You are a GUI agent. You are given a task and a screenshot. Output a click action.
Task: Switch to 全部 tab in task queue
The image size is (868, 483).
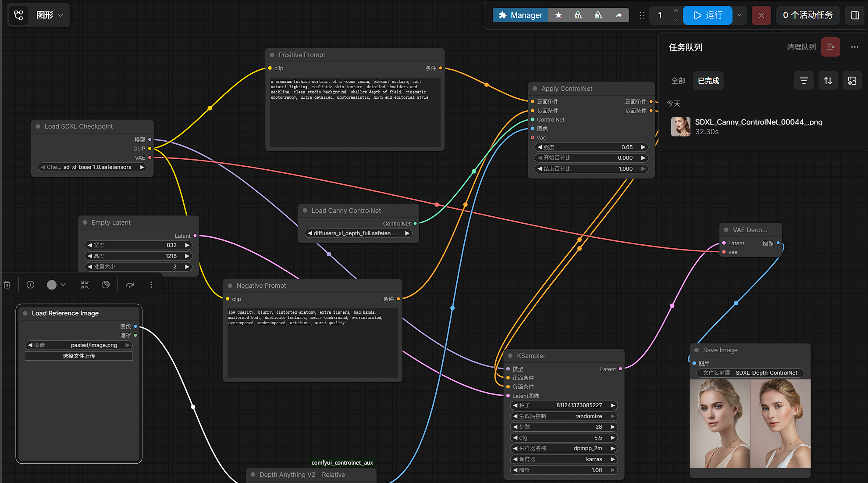(678, 81)
